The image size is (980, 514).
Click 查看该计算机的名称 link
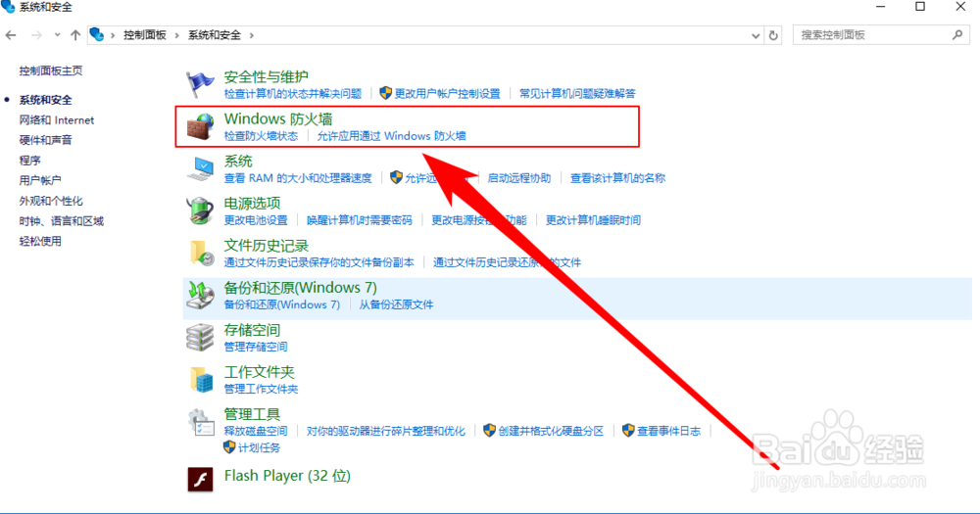tap(617, 178)
